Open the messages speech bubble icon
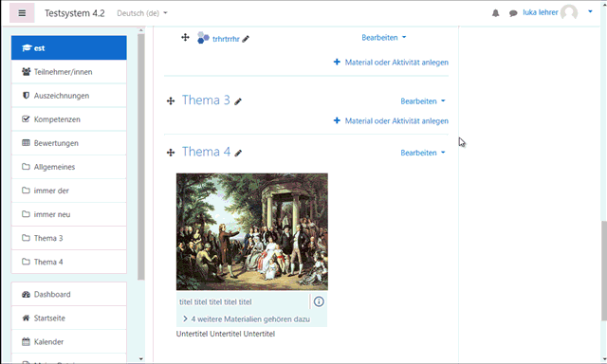Viewport: 607px width, 364px height. pos(513,13)
